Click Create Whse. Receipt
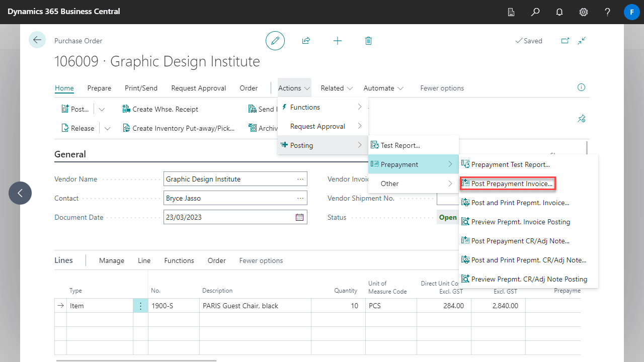 160,109
